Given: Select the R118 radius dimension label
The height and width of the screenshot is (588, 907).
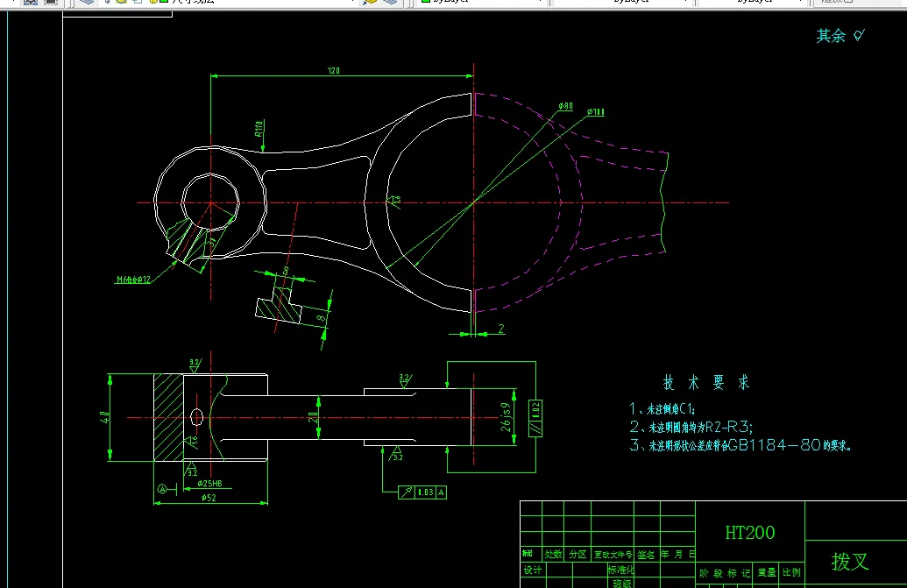Looking at the screenshot, I should (259, 128).
